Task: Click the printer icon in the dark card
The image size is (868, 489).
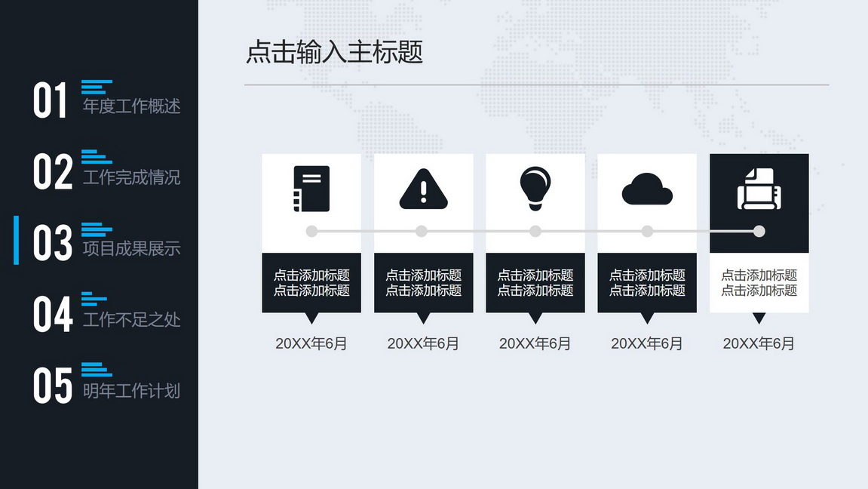Action: point(759,189)
